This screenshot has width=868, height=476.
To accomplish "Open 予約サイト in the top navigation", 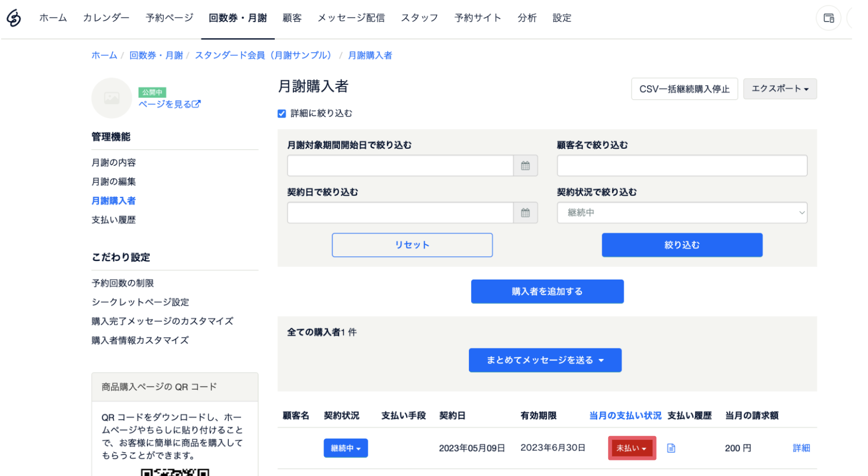I will [477, 18].
